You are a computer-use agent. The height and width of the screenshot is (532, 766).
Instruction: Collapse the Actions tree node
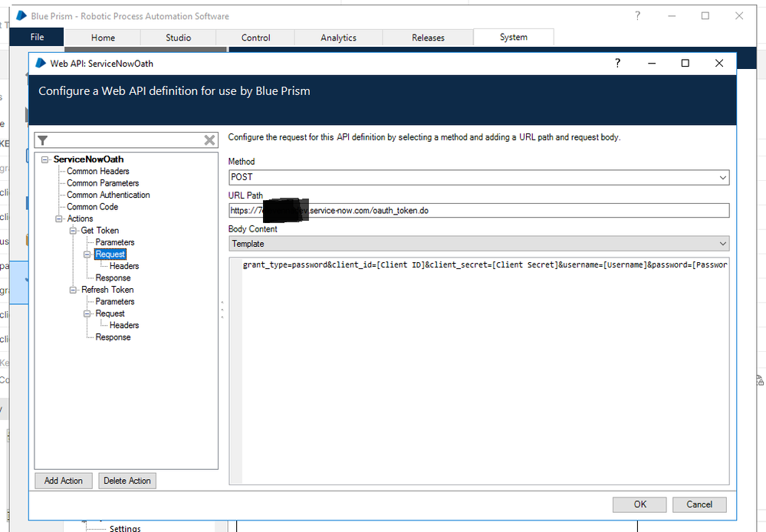[58, 219]
